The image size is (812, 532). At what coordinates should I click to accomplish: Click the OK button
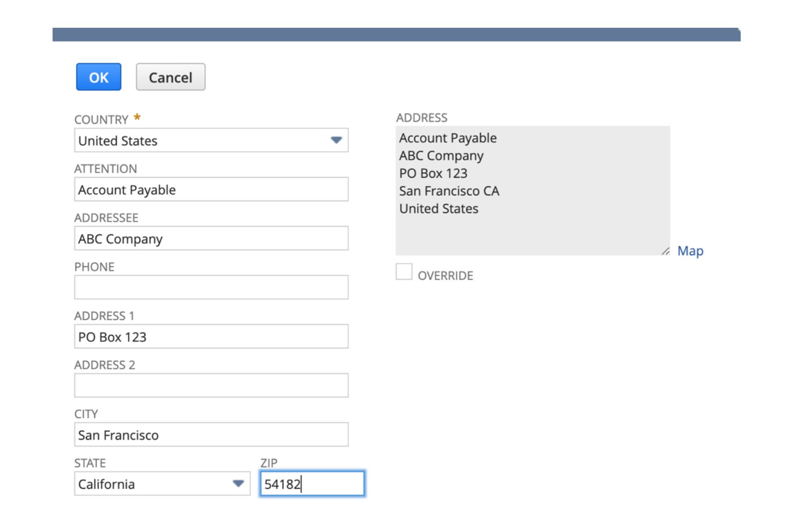tap(98, 77)
